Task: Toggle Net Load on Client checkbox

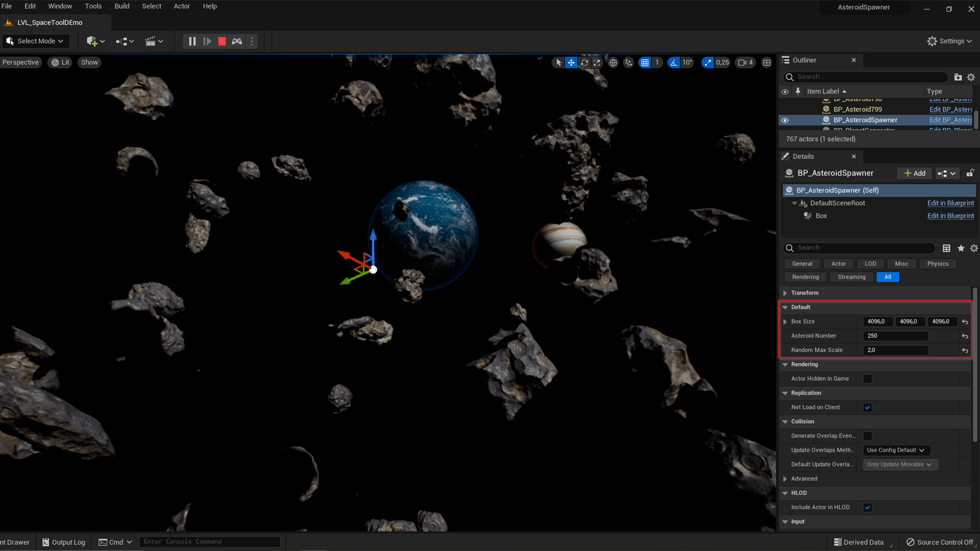Action: [867, 407]
